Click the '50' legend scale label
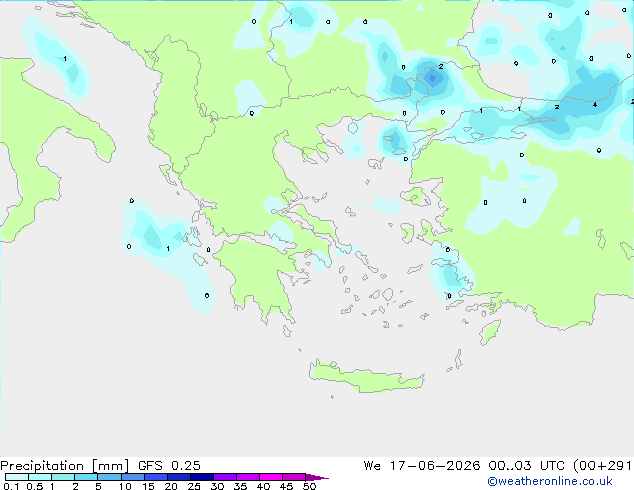 click(x=309, y=486)
